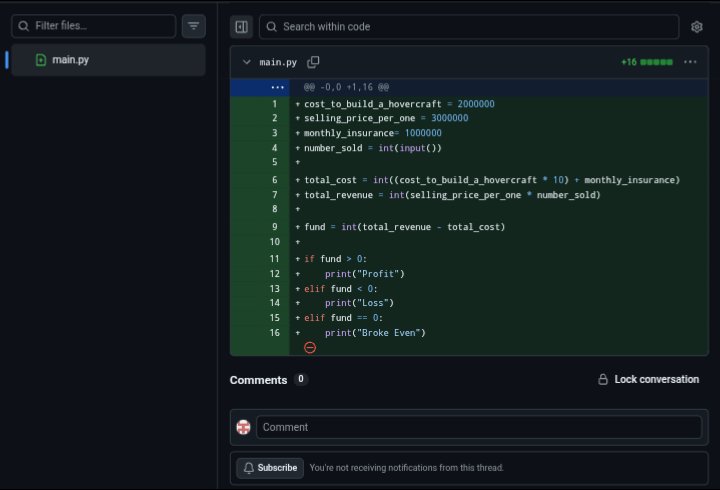The image size is (720, 490).
Task: Toggle the file tree sidebar panel icon
Action: [x=242, y=27]
